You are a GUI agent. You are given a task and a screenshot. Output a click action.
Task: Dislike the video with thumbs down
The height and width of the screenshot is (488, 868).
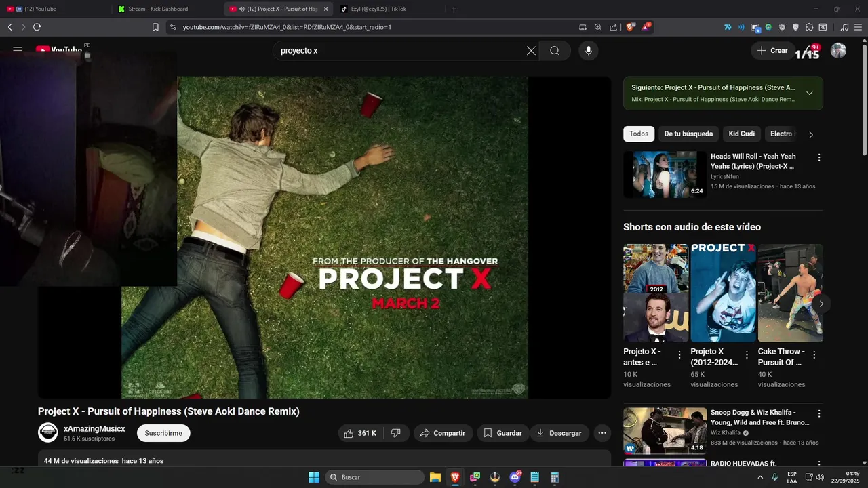(396, 433)
